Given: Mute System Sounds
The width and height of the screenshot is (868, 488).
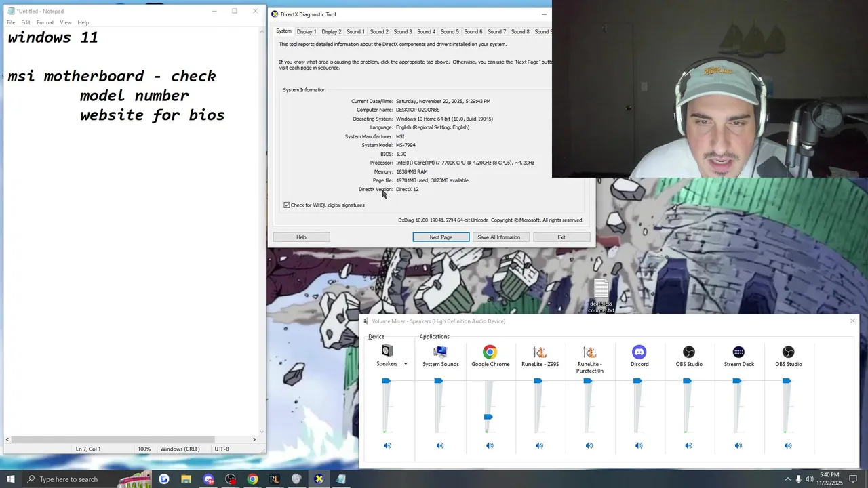Looking at the screenshot, I should (440, 445).
